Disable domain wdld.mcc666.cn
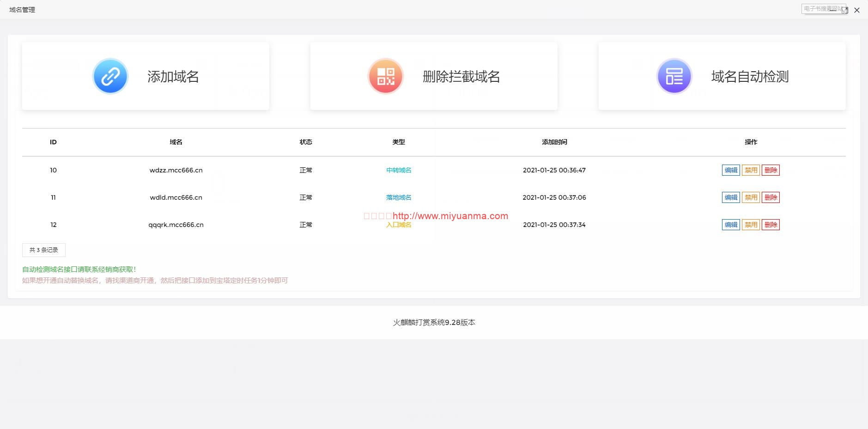The height and width of the screenshot is (429, 868). 751,197
